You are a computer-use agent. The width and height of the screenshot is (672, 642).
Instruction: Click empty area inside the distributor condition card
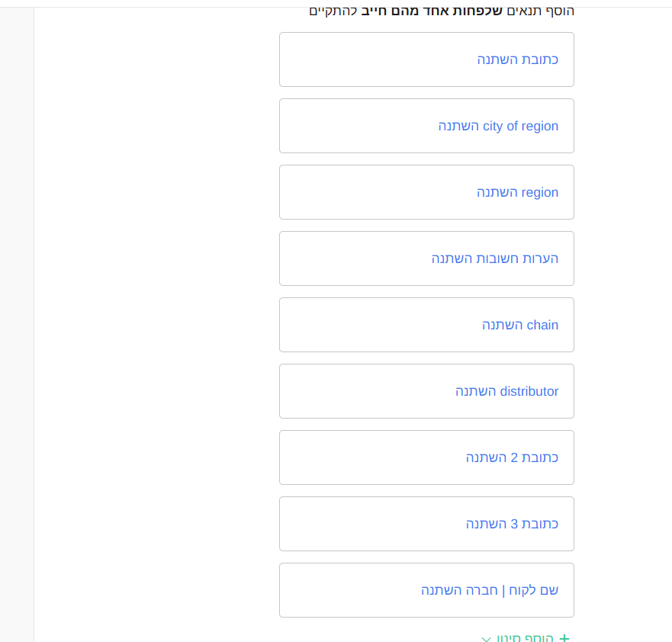coord(365,391)
